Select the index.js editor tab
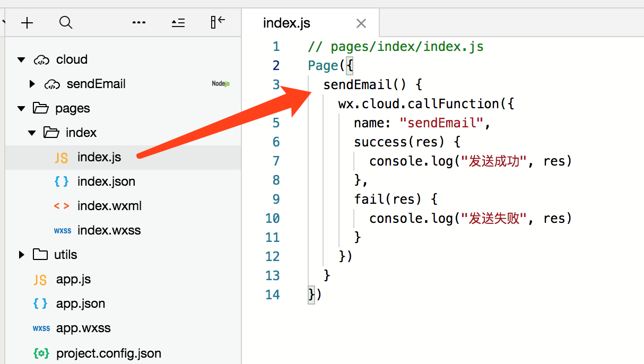 click(287, 23)
